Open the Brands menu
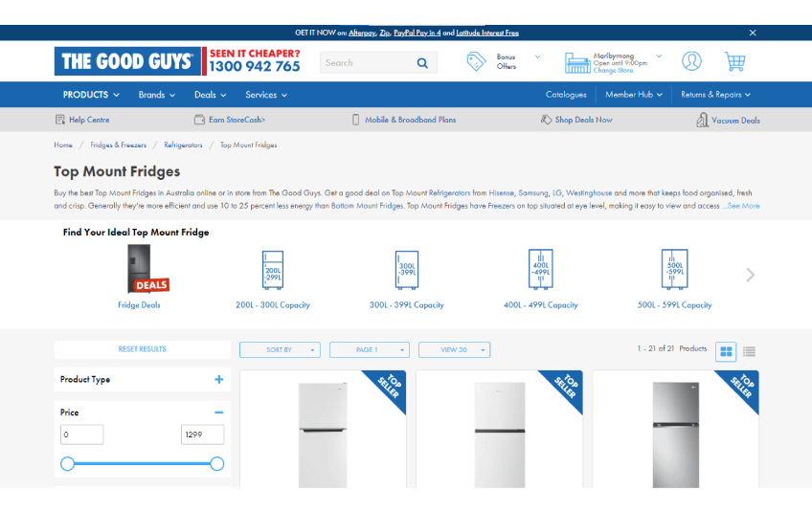 156,95
